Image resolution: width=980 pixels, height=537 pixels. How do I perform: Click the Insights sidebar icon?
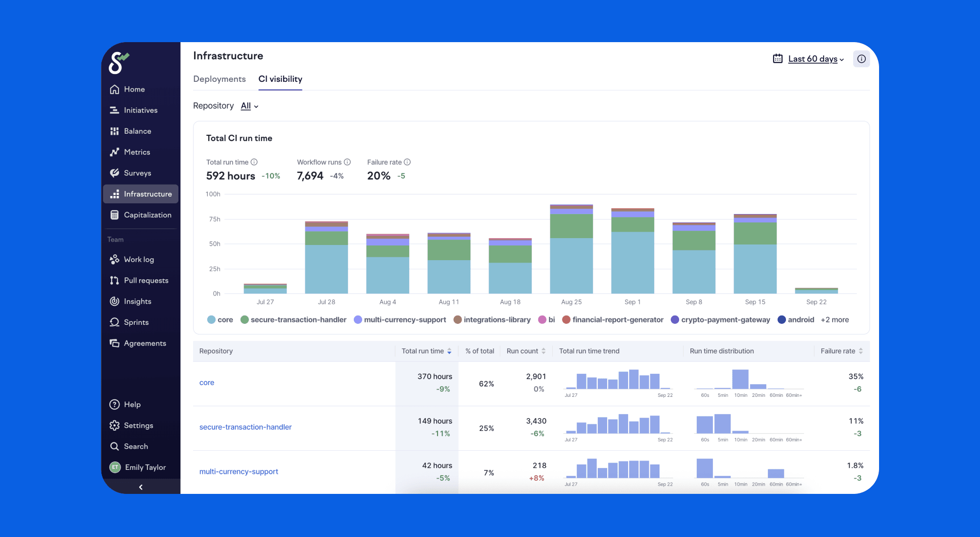[115, 301]
